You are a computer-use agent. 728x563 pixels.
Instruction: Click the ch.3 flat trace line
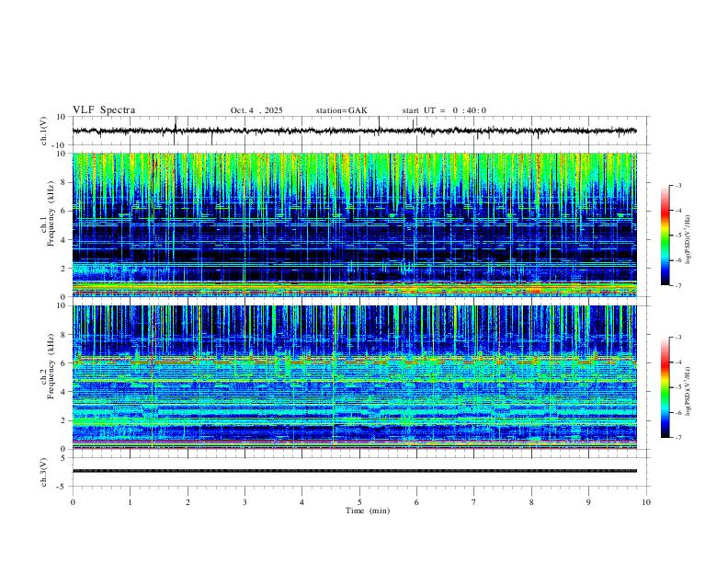click(x=354, y=471)
